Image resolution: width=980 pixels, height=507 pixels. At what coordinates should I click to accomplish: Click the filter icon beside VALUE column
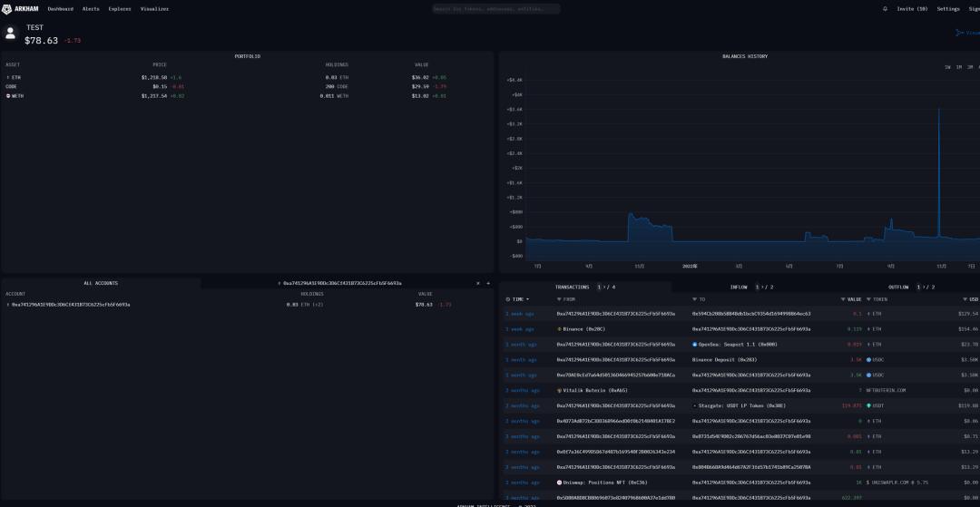click(843, 298)
